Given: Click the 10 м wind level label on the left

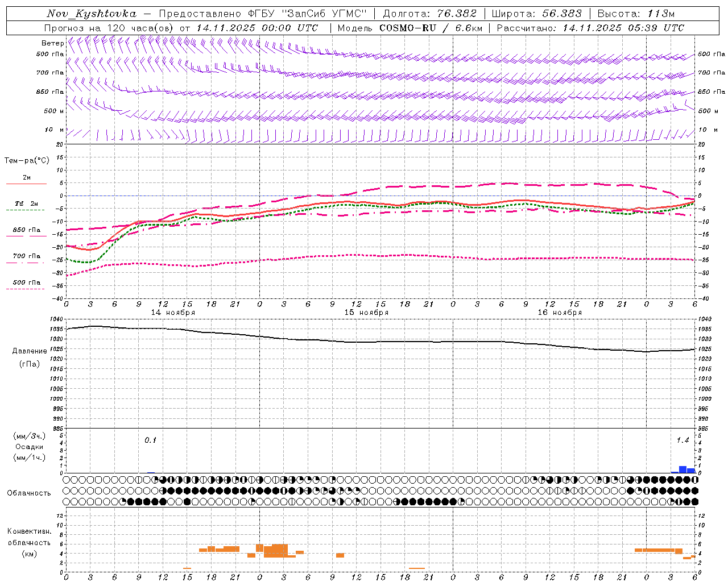Looking at the screenshot, I should 55,130.
